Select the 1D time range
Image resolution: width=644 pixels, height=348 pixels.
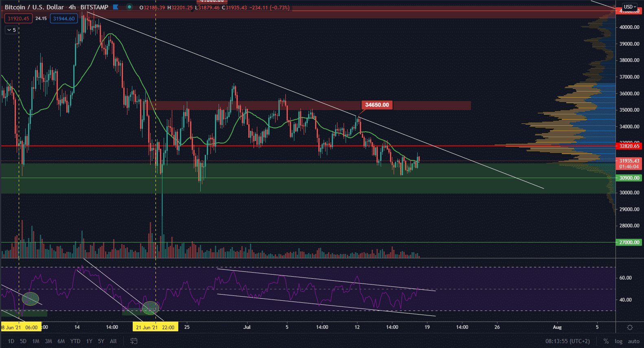(11, 341)
